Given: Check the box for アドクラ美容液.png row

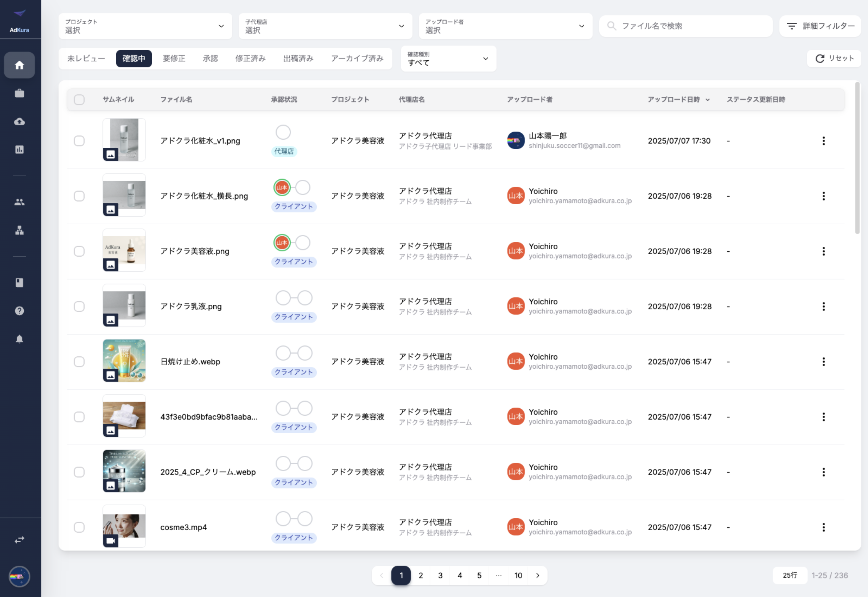Looking at the screenshot, I should (79, 251).
